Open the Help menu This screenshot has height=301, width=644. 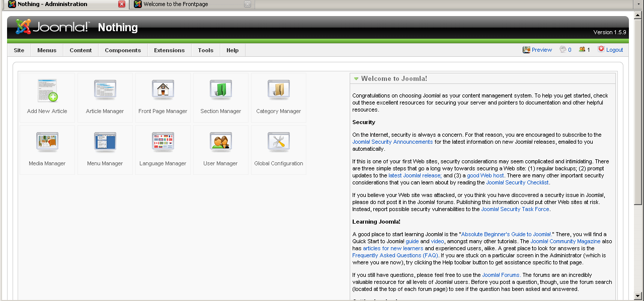click(x=232, y=50)
